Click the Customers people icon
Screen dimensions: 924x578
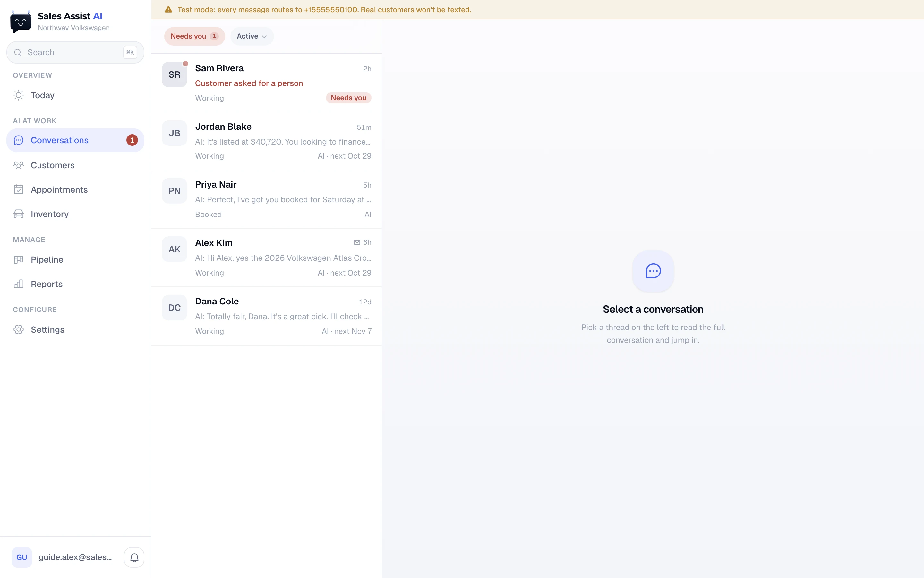tap(19, 165)
